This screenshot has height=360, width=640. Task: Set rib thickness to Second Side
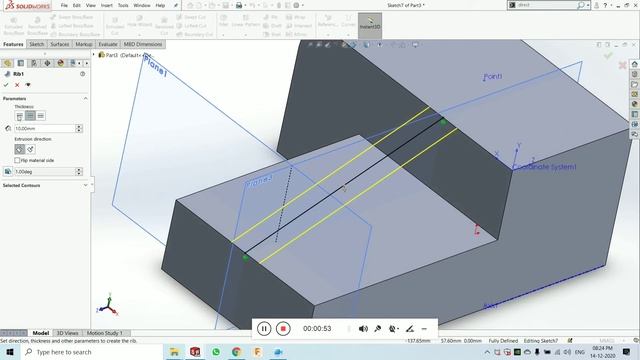click(x=41, y=116)
